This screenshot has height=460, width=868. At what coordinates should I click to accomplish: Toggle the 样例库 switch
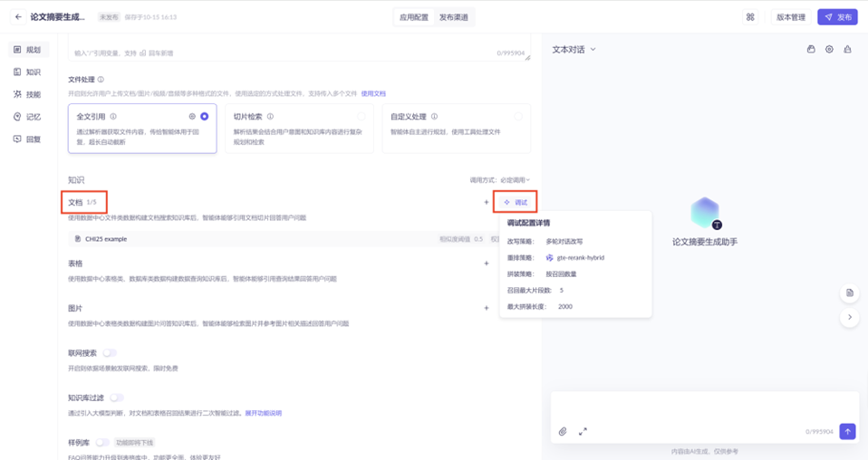click(x=102, y=443)
